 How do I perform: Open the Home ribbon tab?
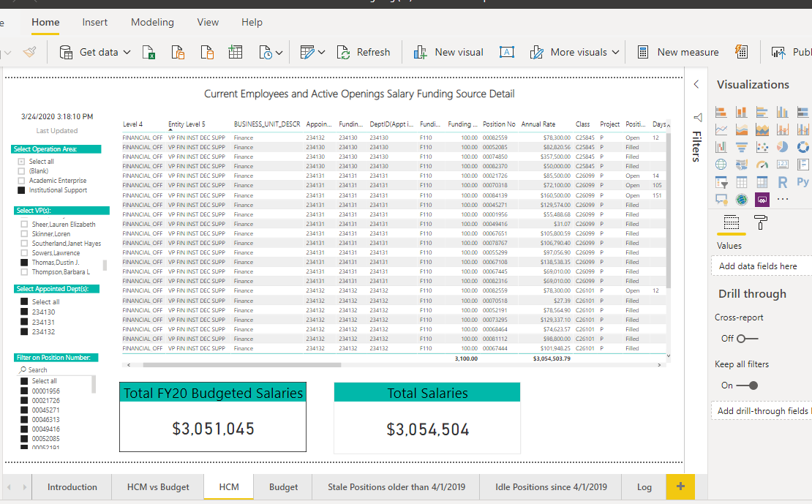point(45,22)
